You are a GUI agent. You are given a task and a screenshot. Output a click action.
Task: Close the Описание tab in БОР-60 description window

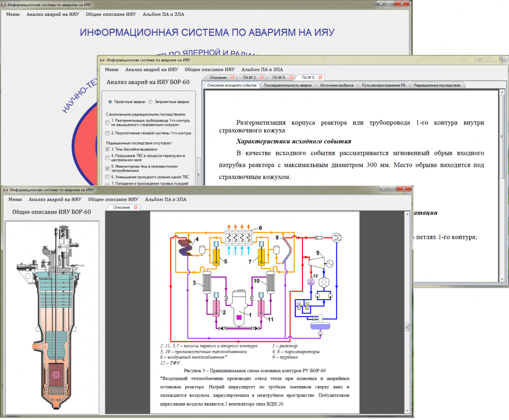(135, 207)
